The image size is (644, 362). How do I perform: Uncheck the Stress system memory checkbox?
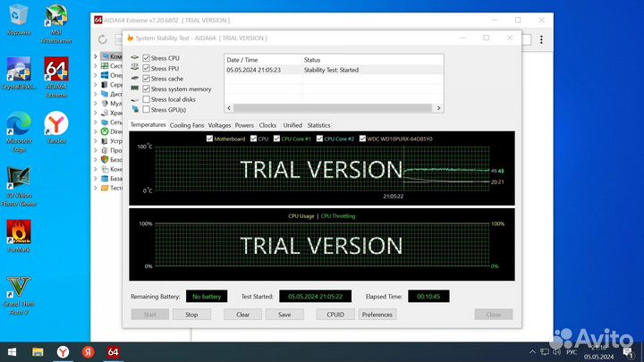coord(146,88)
